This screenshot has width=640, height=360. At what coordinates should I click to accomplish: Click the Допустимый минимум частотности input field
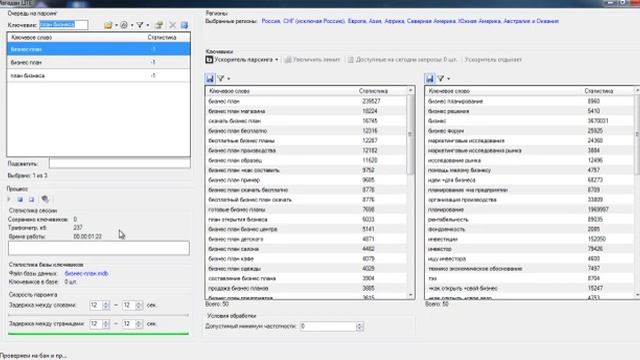pyautogui.click(x=328, y=326)
